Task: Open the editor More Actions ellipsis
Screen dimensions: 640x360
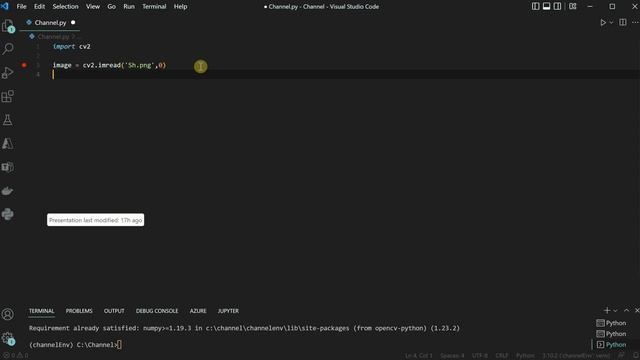Action: (635, 23)
